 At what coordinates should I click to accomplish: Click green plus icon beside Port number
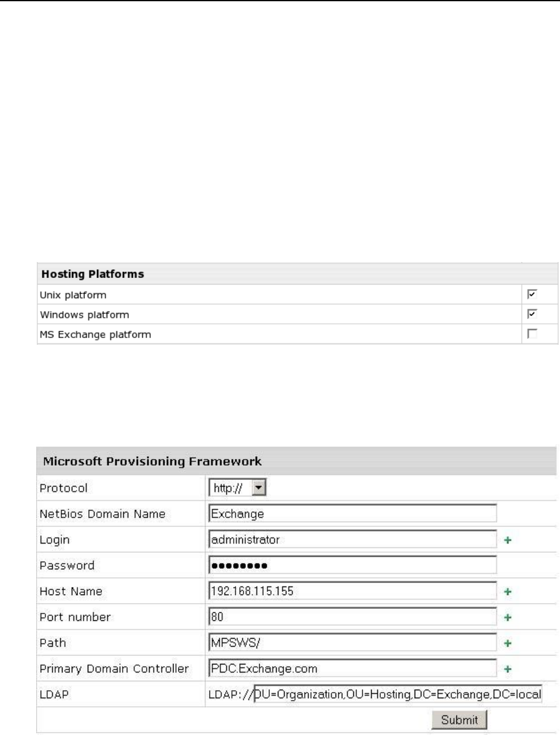tap(507, 618)
